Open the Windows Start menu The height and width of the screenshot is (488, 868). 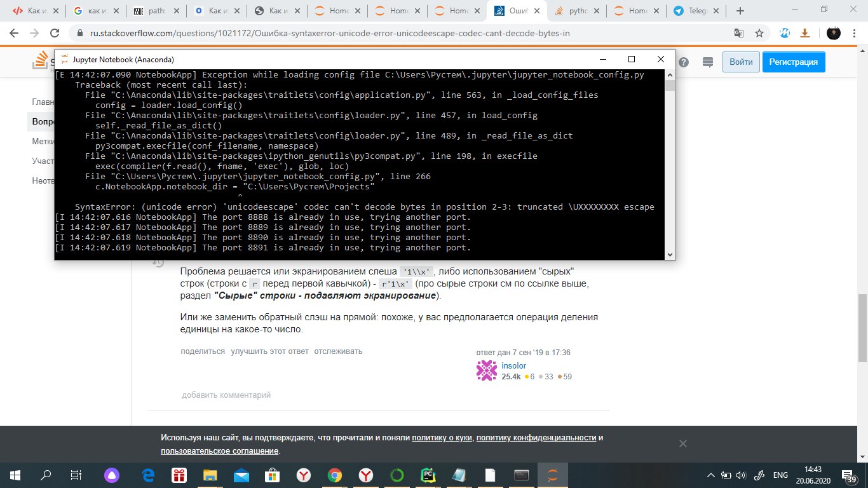15,475
